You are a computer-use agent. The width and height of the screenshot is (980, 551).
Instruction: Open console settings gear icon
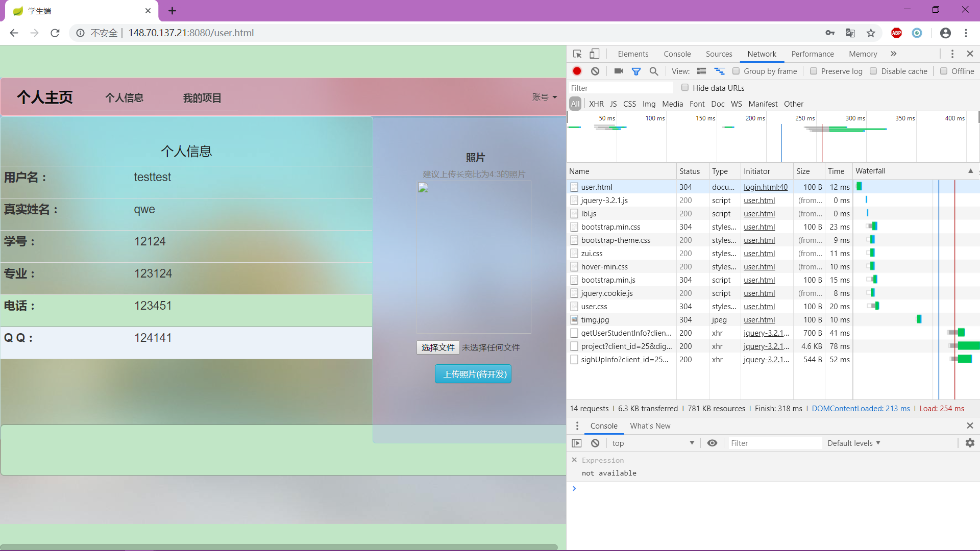point(970,443)
